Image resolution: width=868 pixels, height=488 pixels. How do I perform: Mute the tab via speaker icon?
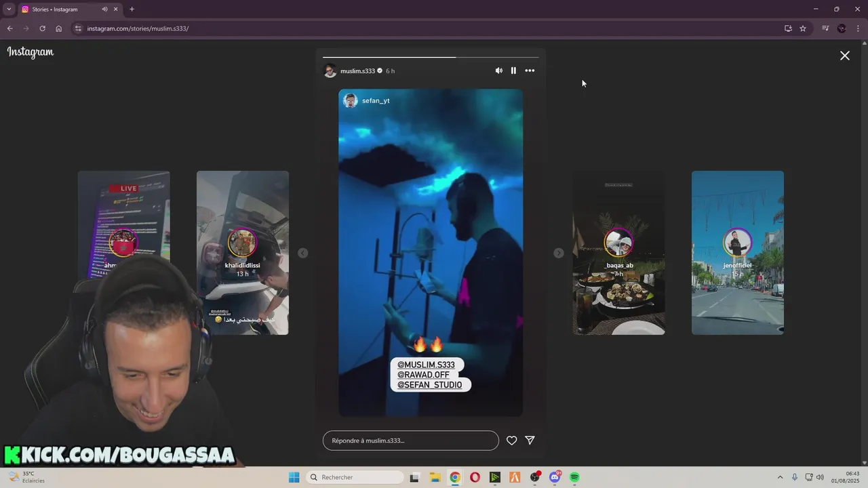[x=104, y=9]
